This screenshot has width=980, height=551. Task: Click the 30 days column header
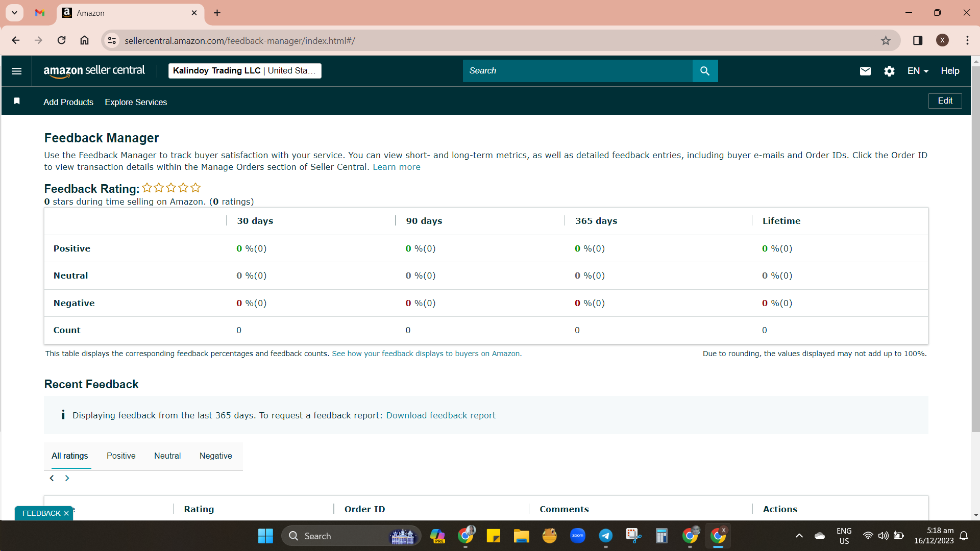pyautogui.click(x=255, y=221)
